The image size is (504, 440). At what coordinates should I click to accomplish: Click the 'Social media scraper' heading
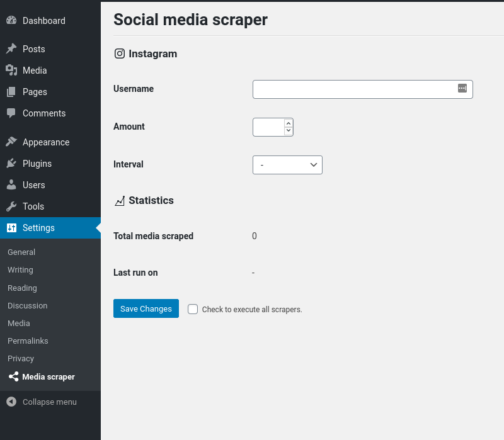pyautogui.click(x=190, y=20)
